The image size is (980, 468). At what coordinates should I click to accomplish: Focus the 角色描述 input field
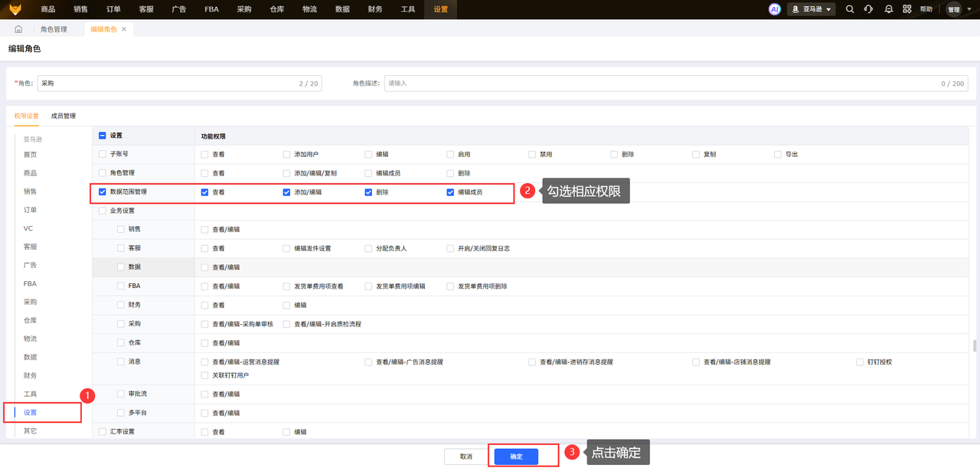point(676,83)
